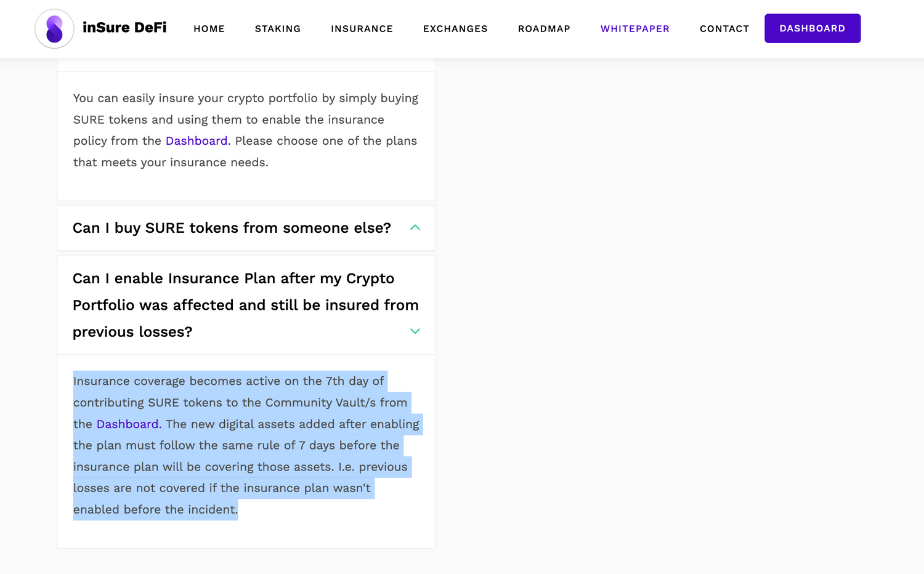The image size is (924, 574).
Task: Open the Home menu item
Action: (209, 29)
